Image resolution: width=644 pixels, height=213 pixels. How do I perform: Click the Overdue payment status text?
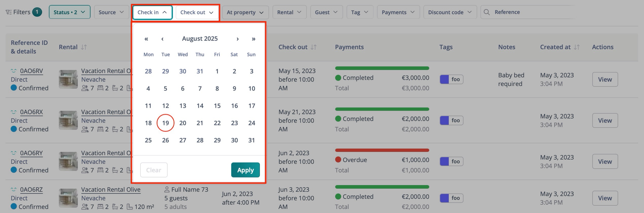[x=355, y=160]
